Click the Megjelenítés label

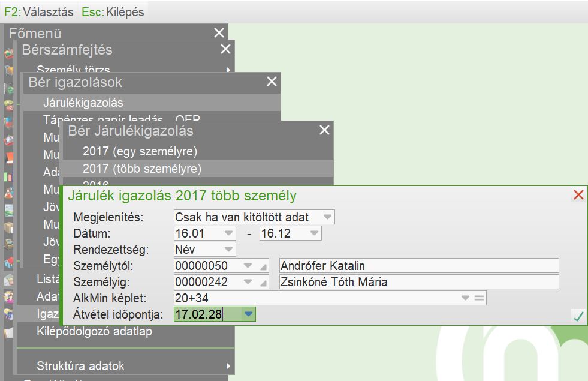[108, 217]
